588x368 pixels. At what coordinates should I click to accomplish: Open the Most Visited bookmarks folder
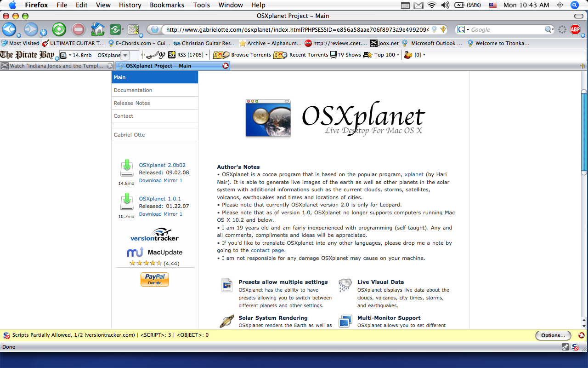(x=20, y=43)
